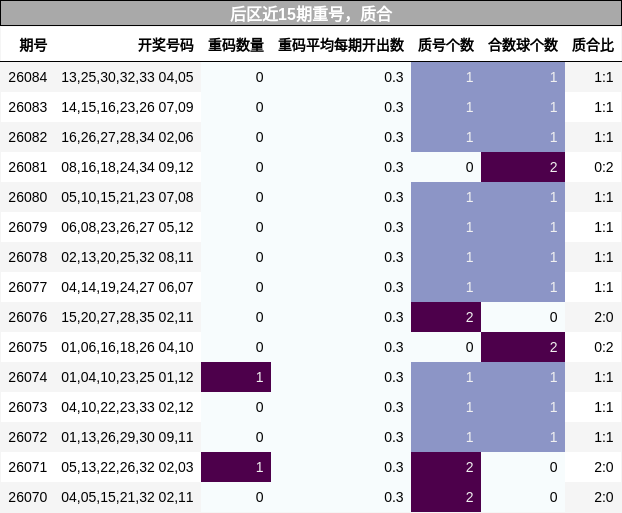This screenshot has height=513, width=622.
Task: Click the '重码平均每期开出数' column header
Action: [341, 45]
